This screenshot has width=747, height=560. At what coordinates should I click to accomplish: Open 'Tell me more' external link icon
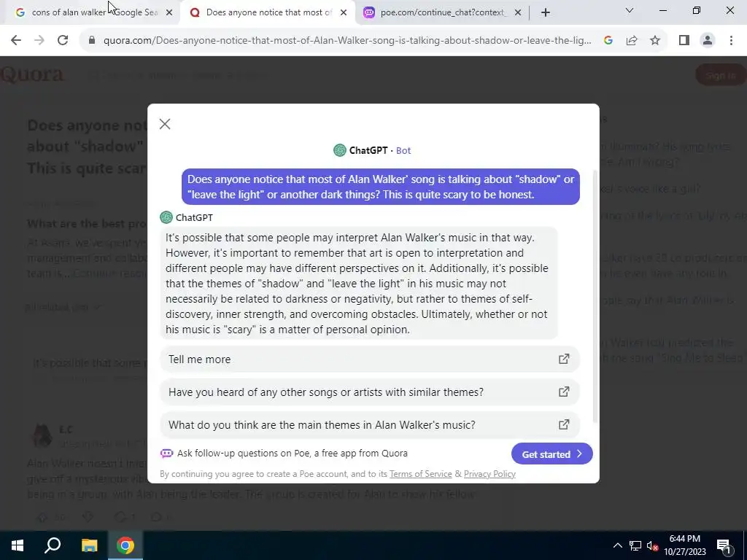pyautogui.click(x=564, y=359)
